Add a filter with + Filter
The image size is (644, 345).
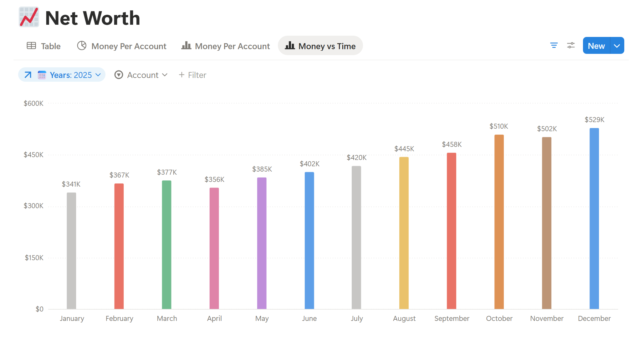click(192, 75)
